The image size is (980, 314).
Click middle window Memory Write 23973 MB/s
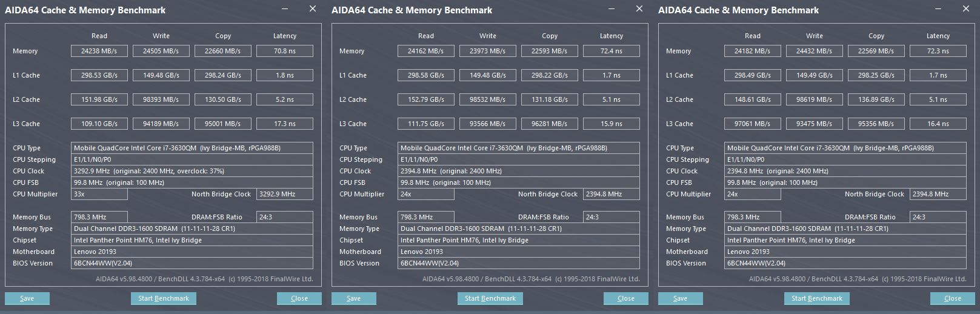pyautogui.click(x=488, y=51)
